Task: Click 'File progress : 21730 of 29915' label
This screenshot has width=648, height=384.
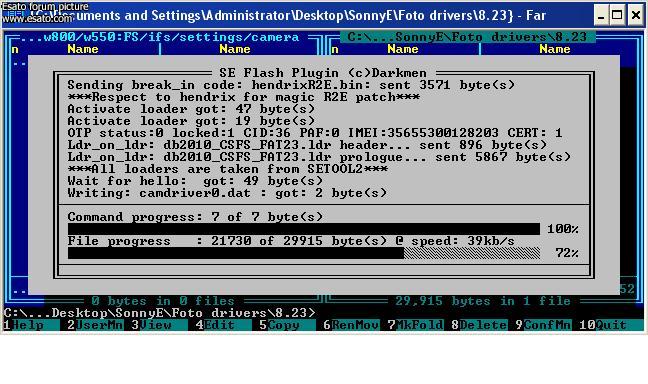Action: 291,241
